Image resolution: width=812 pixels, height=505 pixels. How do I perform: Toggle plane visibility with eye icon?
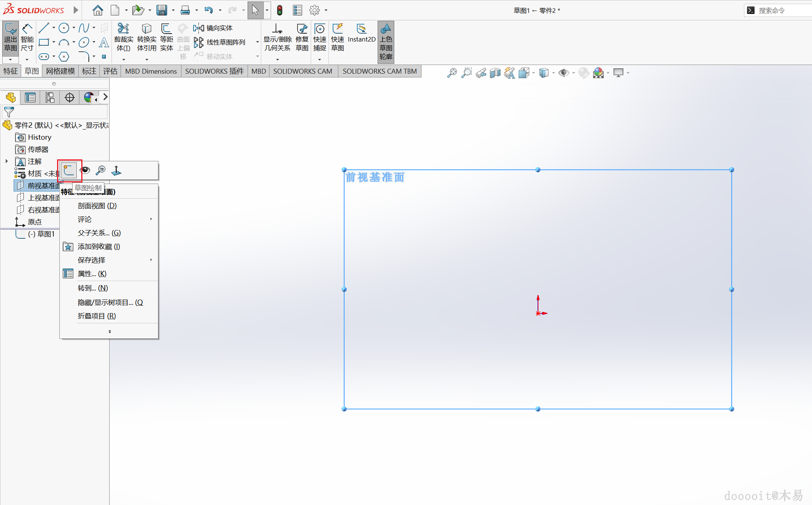85,170
